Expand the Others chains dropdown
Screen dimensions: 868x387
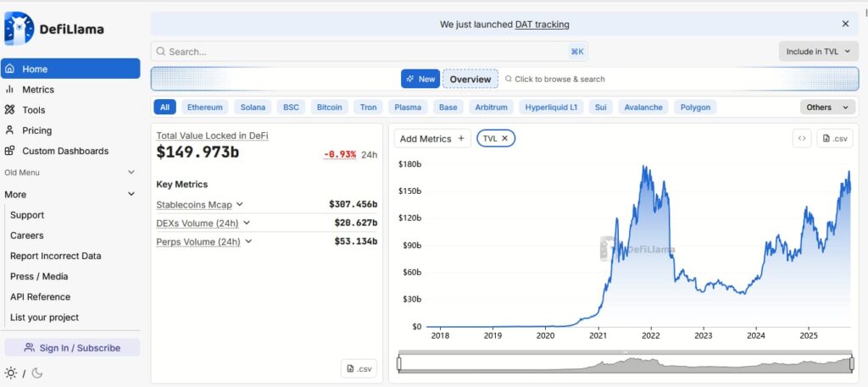point(826,108)
